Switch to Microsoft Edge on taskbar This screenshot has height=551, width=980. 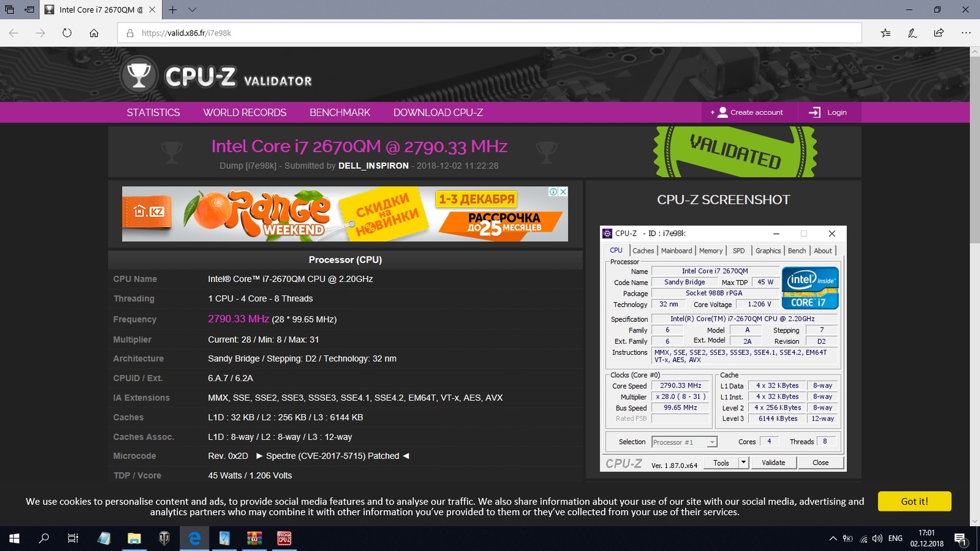tap(194, 539)
